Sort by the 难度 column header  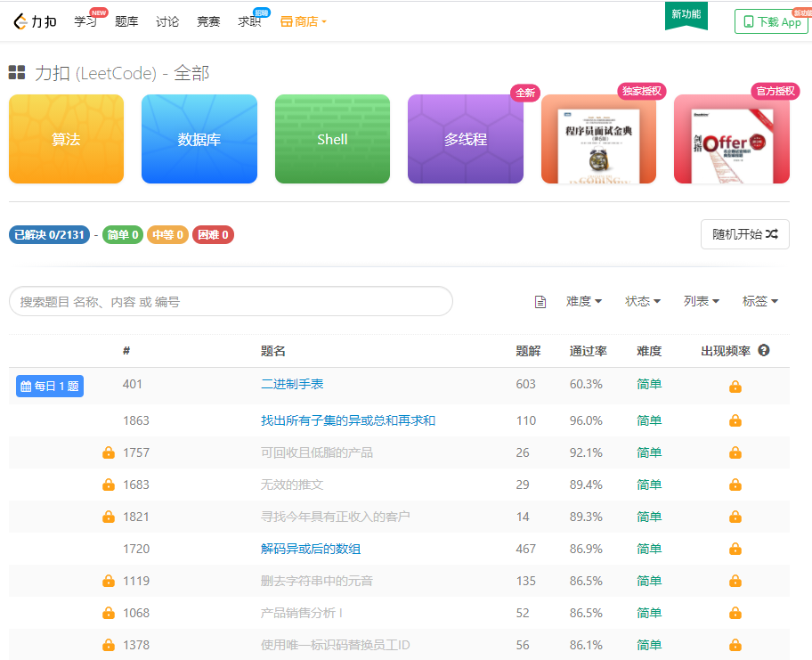click(x=649, y=351)
